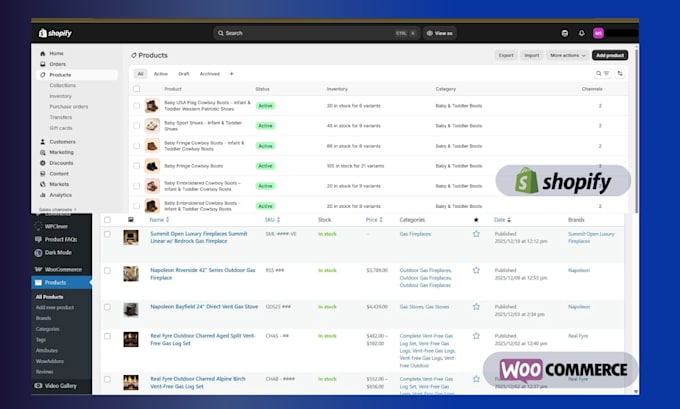
Task: Check the select-all box in WooCommerce table header
Action: [107, 220]
